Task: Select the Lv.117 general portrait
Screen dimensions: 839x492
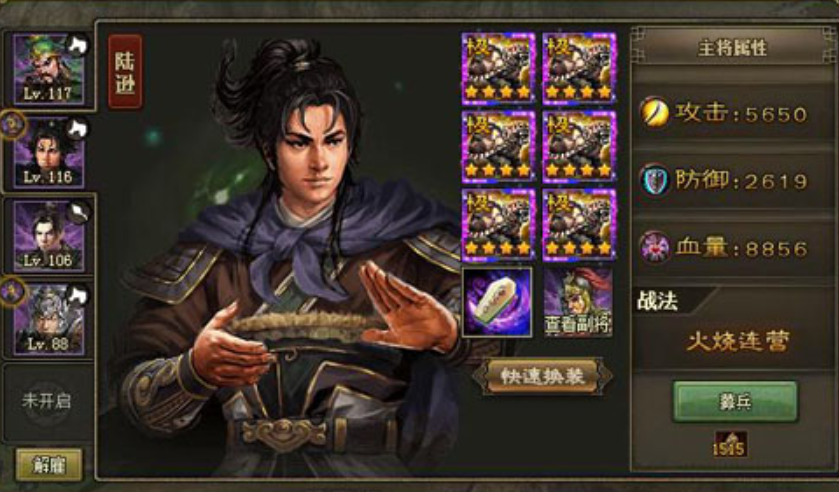Action: tap(49, 69)
